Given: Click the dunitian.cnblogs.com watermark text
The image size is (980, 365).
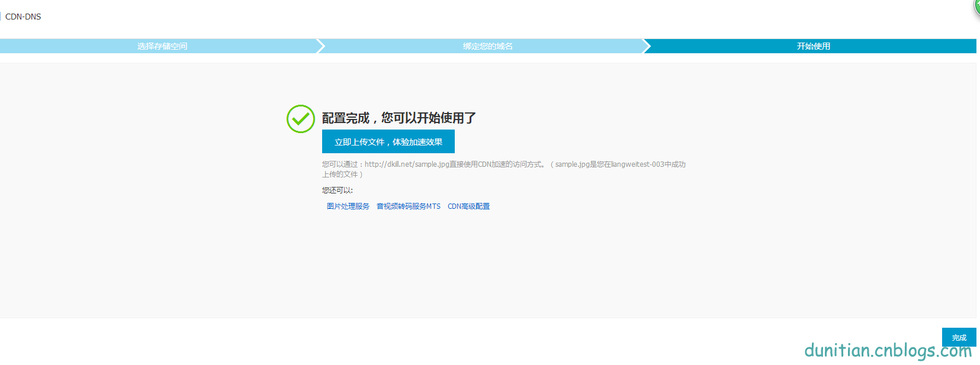Looking at the screenshot, I should [x=888, y=350].
